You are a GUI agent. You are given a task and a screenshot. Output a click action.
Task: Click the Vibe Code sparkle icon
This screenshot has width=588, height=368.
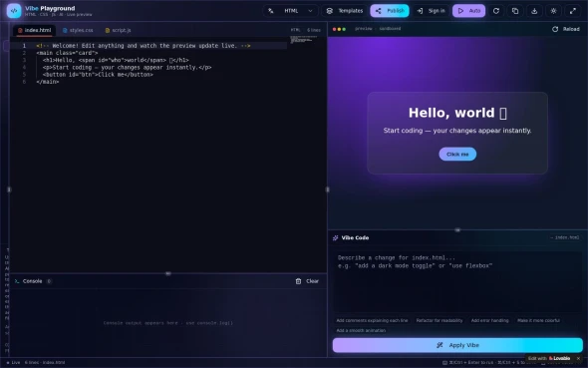(x=335, y=237)
